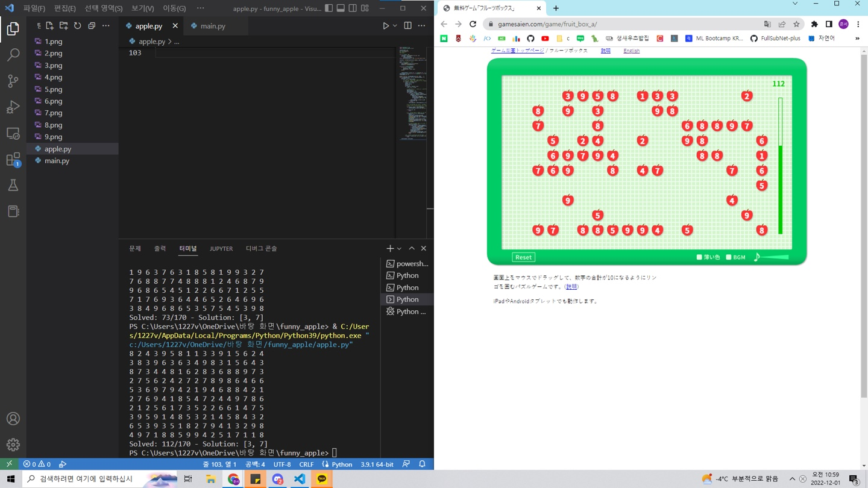Reload the Chrome page
868x488 pixels.
pyautogui.click(x=473, y=24)
